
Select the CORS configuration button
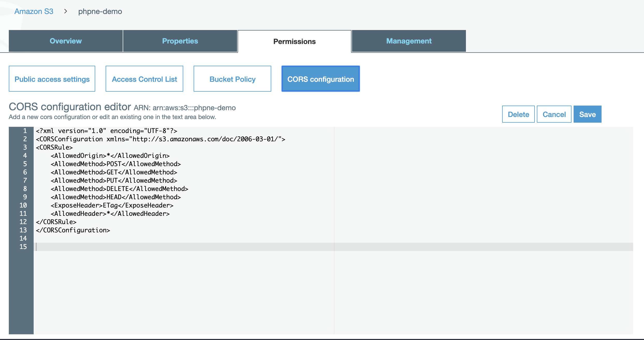click(x=320, y=79)
